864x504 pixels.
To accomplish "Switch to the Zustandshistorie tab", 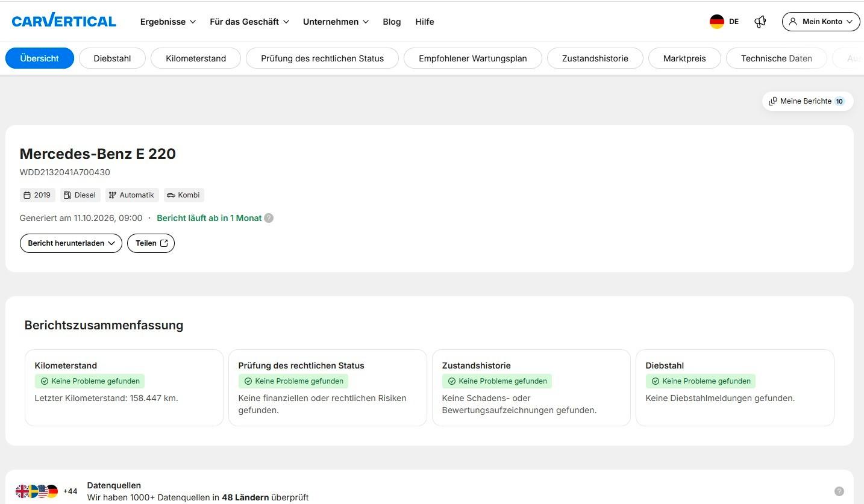I will click(595, 58).
